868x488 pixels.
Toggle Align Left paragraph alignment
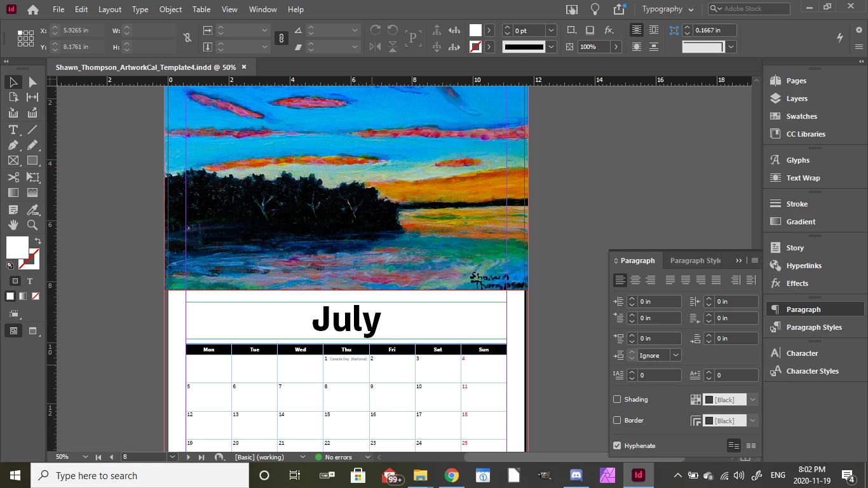620,280
